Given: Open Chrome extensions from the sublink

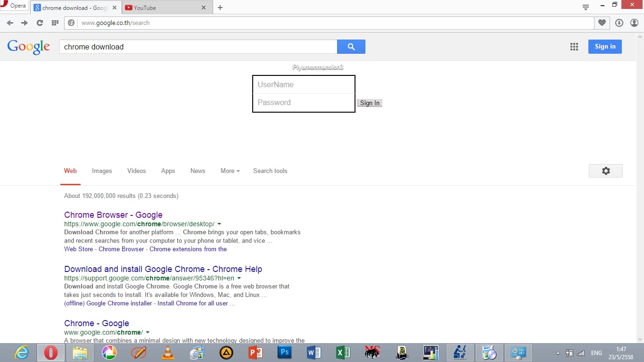Looking at the screenshot, I should 188,249.
